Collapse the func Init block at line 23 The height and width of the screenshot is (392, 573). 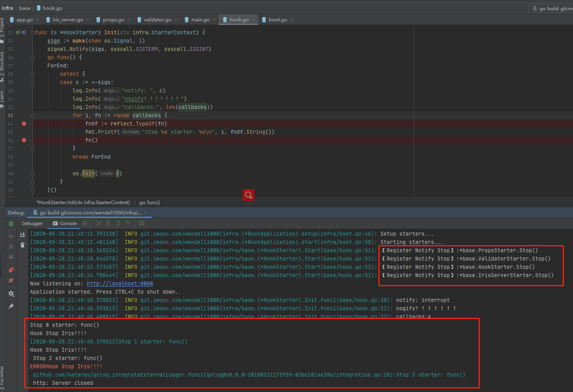[32, 33]
